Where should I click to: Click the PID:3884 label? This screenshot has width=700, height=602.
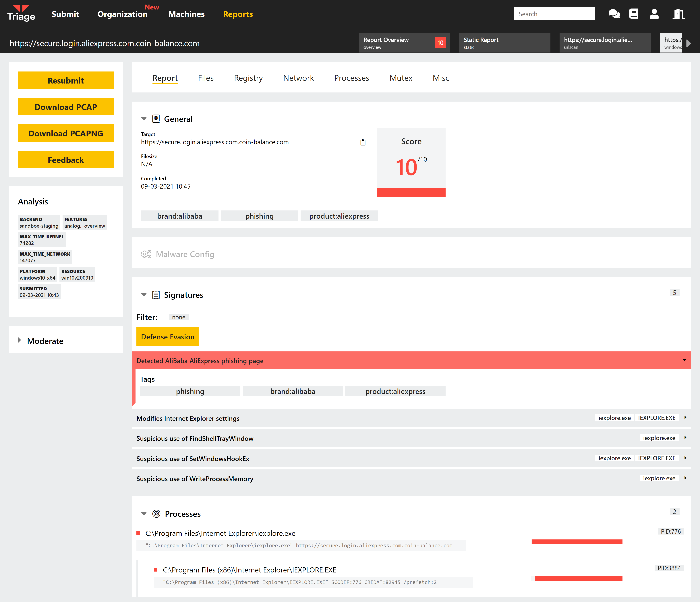pos(669,568)
